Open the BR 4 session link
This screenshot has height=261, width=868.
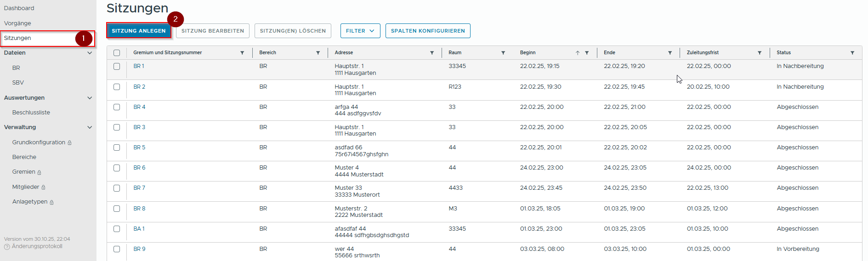click(139, 107)
